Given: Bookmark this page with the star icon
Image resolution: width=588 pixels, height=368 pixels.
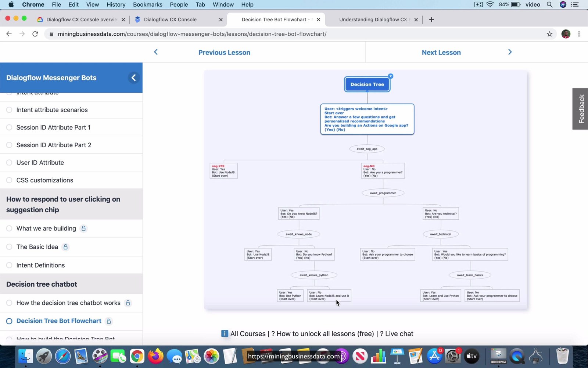Looking at the screenshot, I should (549, 34).
